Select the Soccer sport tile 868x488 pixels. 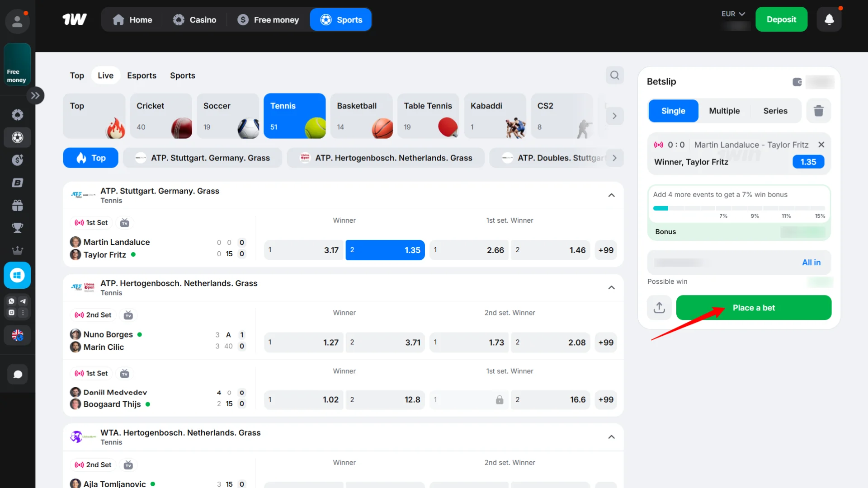pyautogui.click(x=228, y=116)
